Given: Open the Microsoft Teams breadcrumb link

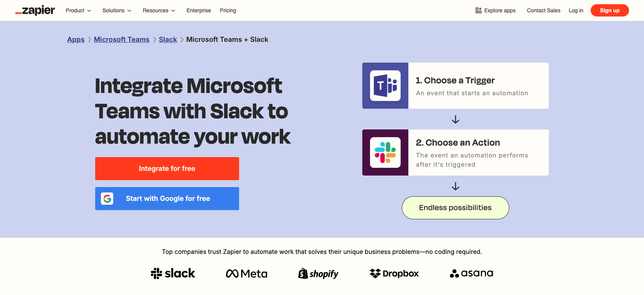Looking at the screenshot, I should click(x=122, y=40).
